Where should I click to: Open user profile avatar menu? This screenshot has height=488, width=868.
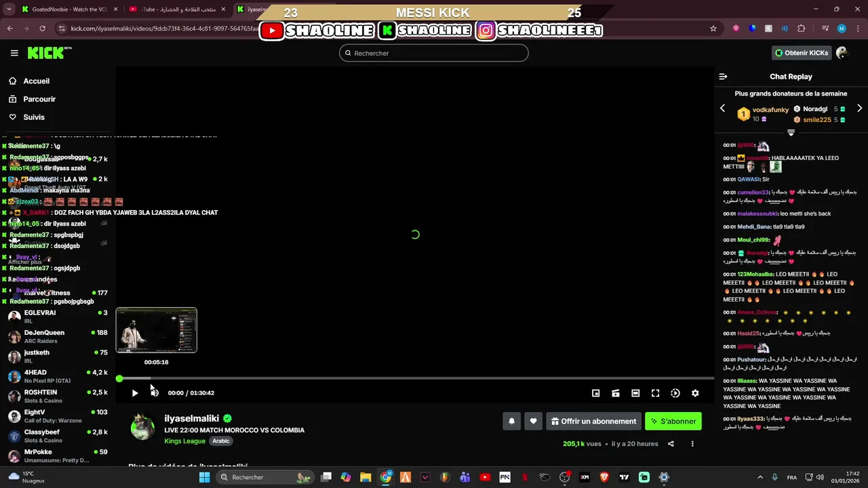(x=842, y=53)
